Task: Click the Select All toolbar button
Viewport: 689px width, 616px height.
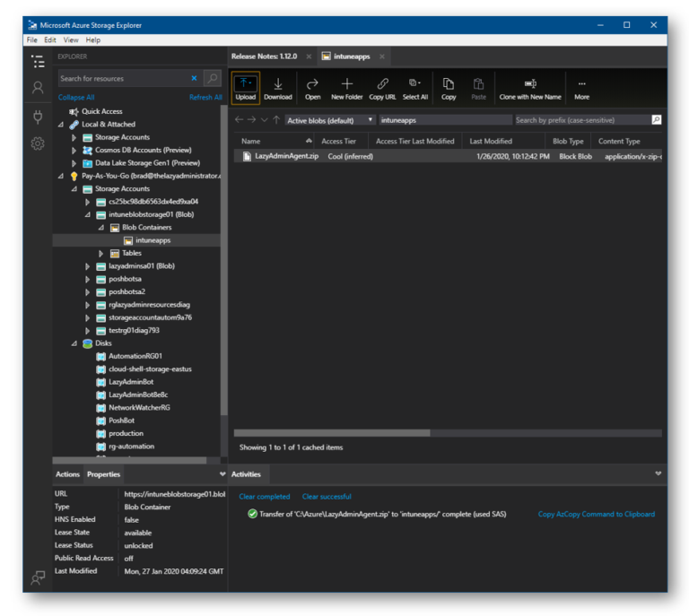Action: coord(414,88)
